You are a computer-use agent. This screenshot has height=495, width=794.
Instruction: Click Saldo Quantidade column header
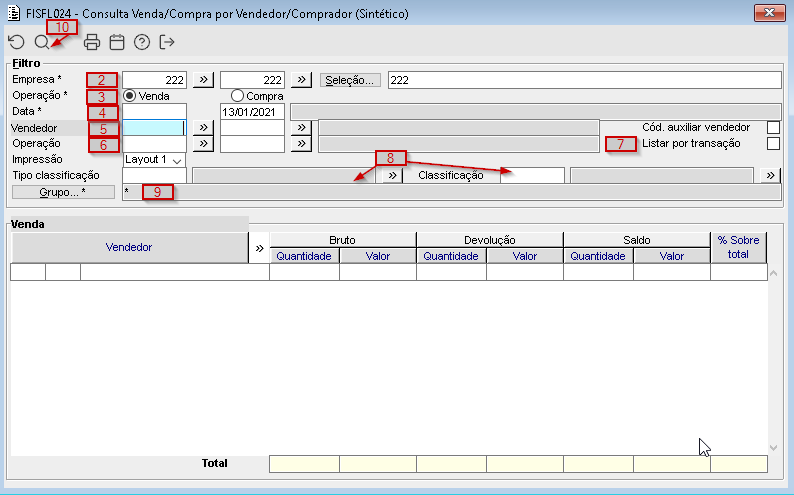598,256
